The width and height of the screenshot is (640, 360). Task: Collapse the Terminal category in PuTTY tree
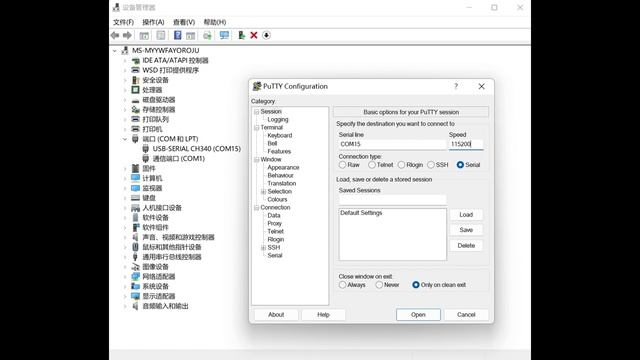[x=256, y=128]
